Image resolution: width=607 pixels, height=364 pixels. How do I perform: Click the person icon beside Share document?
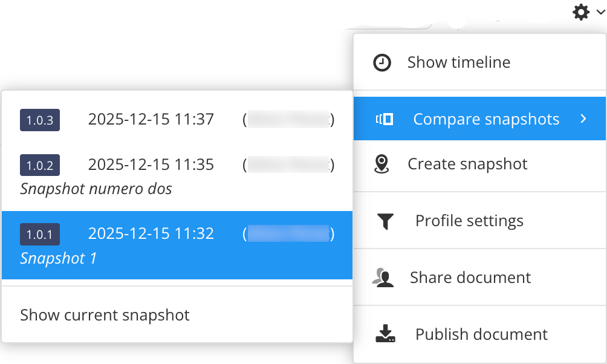tap(382, 277)
